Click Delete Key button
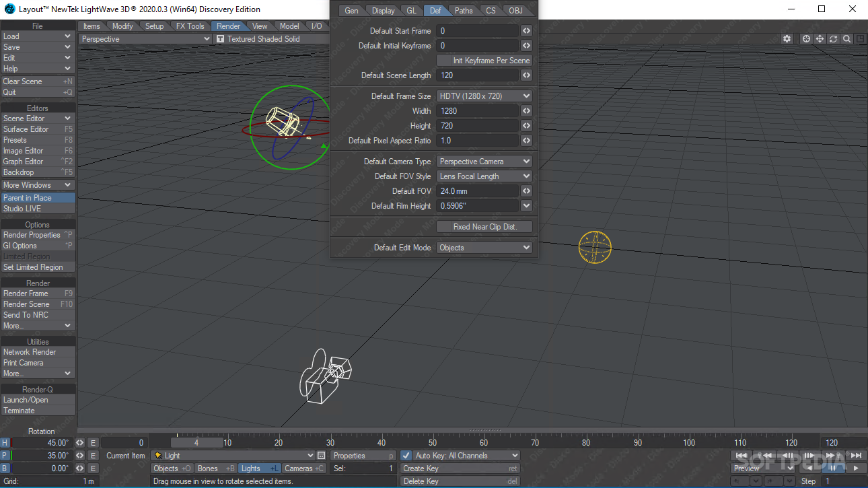Image resolution: width=868 pixels, height=488 pixels. point(460,481)
